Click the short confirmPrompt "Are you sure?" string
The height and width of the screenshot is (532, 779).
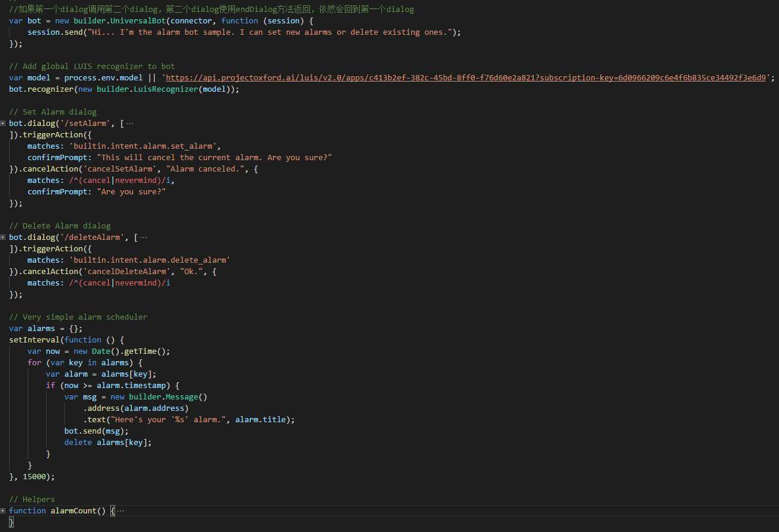coord(131,192)
